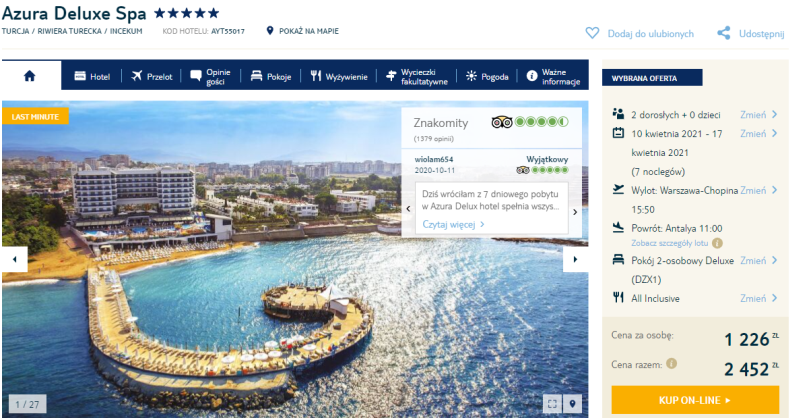Click the five-star hotel rating
Viewport: 790px width, 418px height.
tap(186, 13)
